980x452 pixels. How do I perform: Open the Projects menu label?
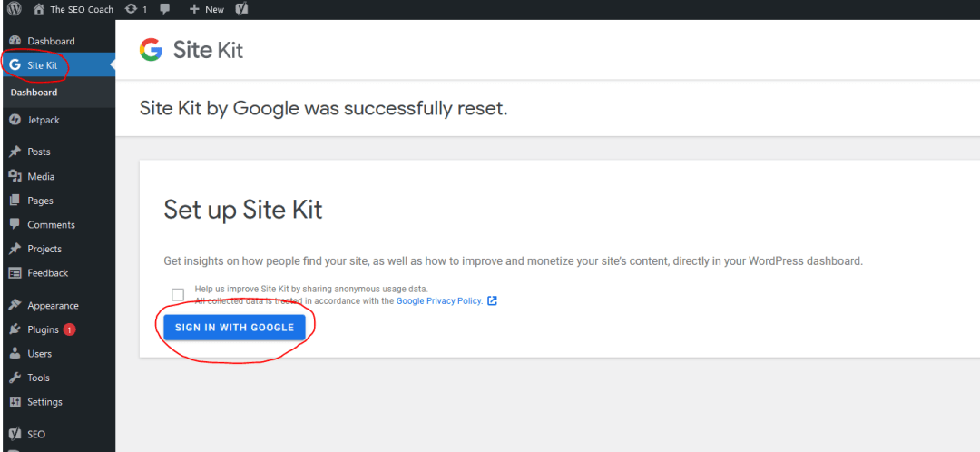pos(44,249)
